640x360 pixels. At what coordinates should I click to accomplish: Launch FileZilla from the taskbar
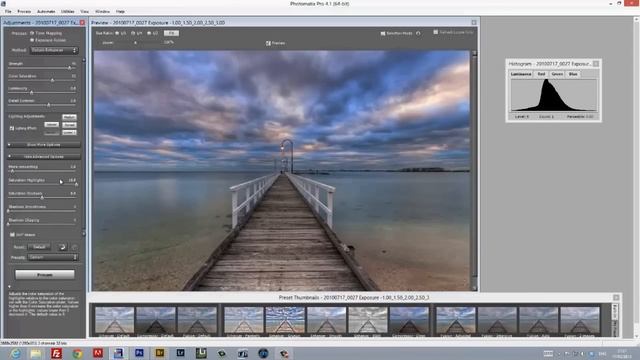click(56, 353)
